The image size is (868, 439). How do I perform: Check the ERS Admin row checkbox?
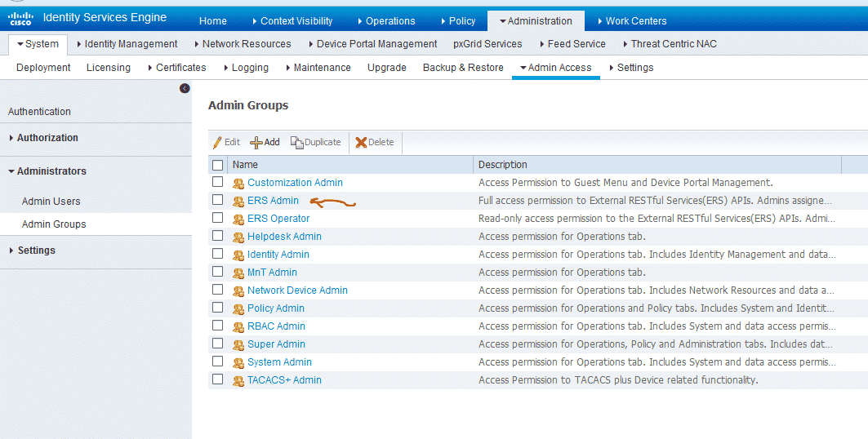point(217,200)
